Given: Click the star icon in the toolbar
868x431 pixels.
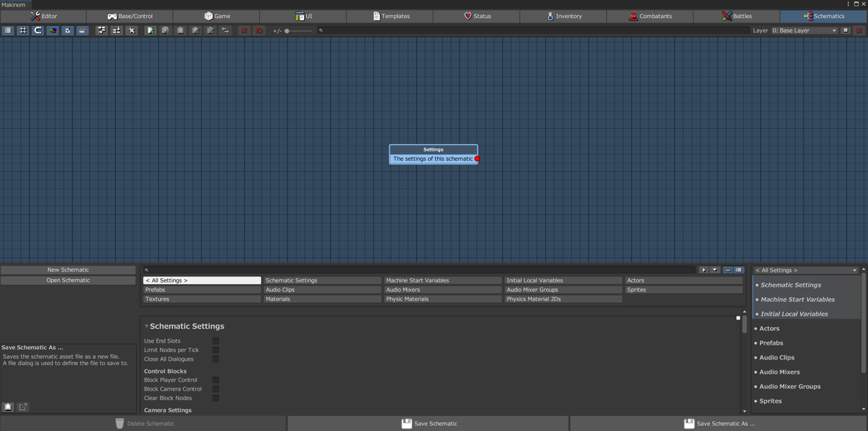Looking at the screenshot, I should 131,30.
